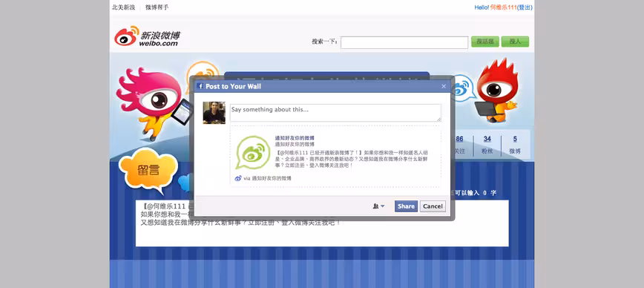644x288 pixels.
Task: Open the 北美新浪 link in top bar
Action: pyautogui.click(x=124, y=7)
